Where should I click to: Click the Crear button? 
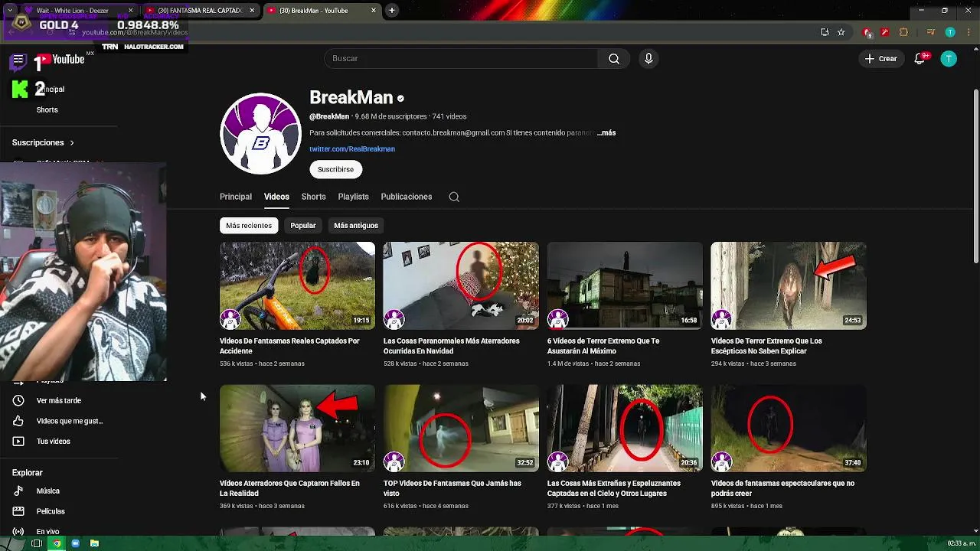click(x=880, y=59)
